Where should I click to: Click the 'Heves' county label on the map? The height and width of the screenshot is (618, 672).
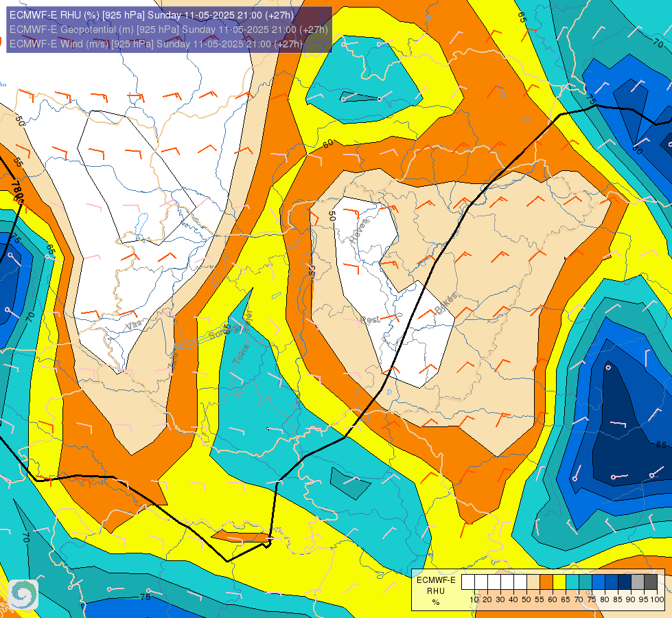[359, 231]
